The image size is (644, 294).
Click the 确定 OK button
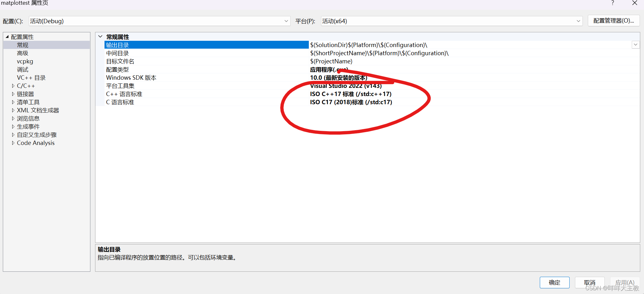pyautogui.click(x=555, y=282)
